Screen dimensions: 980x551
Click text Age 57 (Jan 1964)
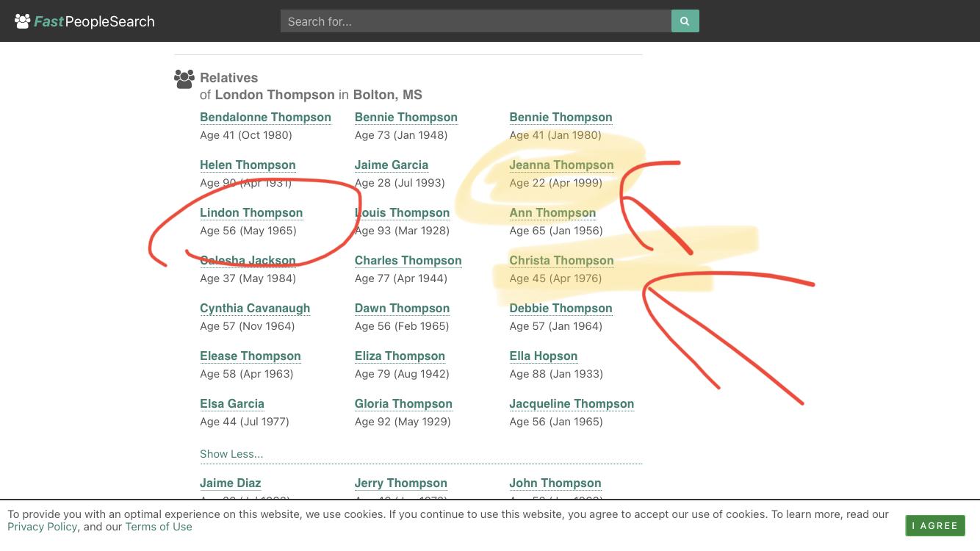[x=556, y=326]
